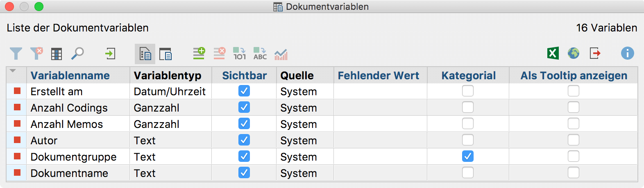Enable Als Tooltip anzeigen for Dokumentgruppe

[x=574, y=156]
